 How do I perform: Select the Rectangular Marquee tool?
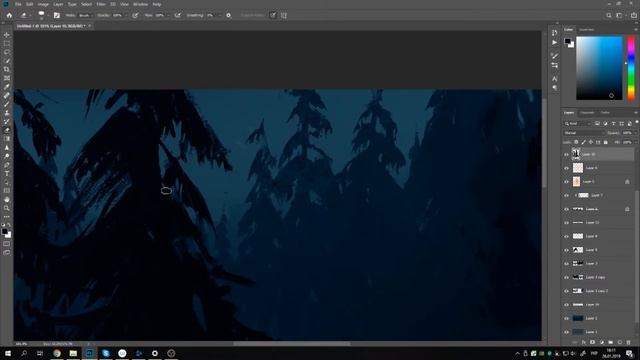(7, 44)
